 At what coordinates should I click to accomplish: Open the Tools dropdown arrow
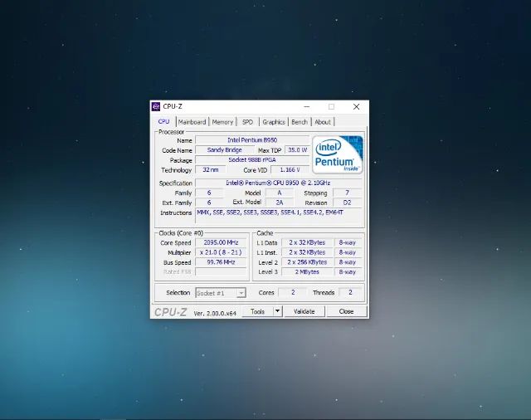[277, 311]
